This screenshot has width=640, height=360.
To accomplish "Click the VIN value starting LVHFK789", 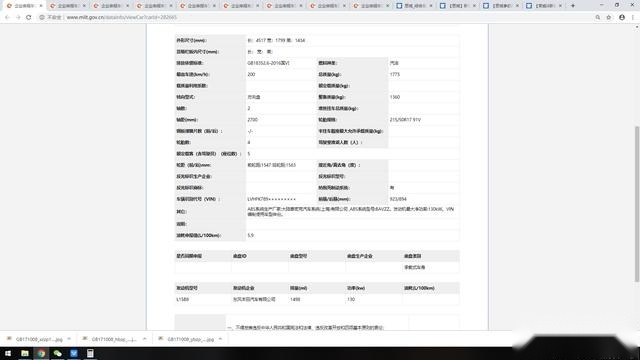I will pyautogui.click(x=271, y=199).
